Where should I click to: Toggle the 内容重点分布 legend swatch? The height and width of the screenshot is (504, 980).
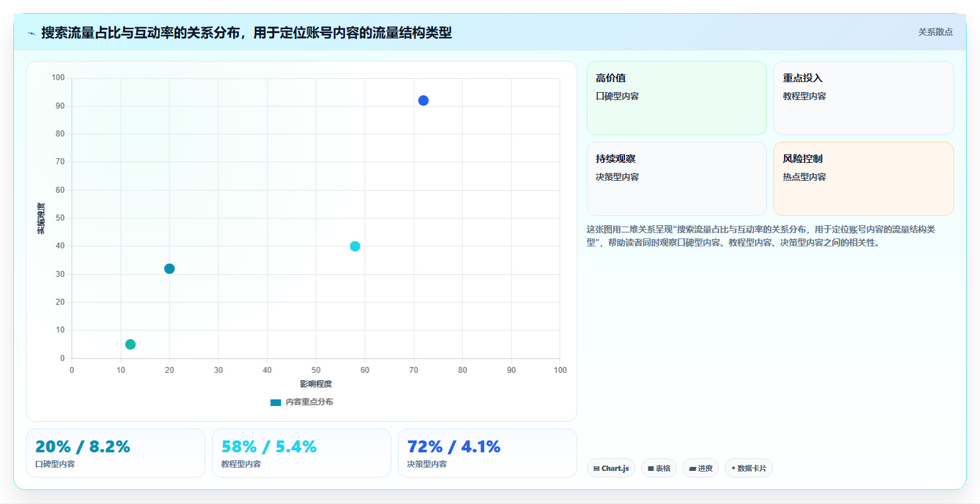(275, 402)
